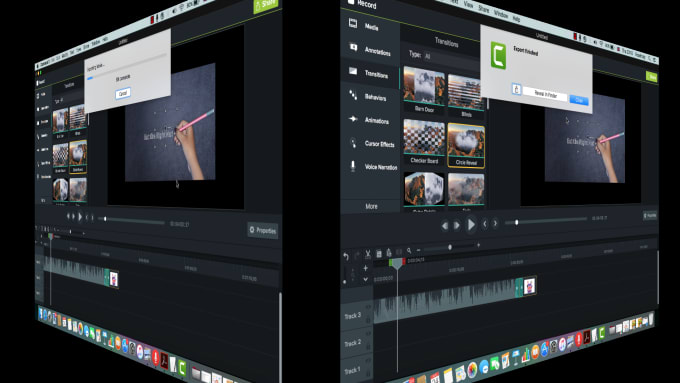
Task: Click green Share button in right window
Action: tap(651, 77)
